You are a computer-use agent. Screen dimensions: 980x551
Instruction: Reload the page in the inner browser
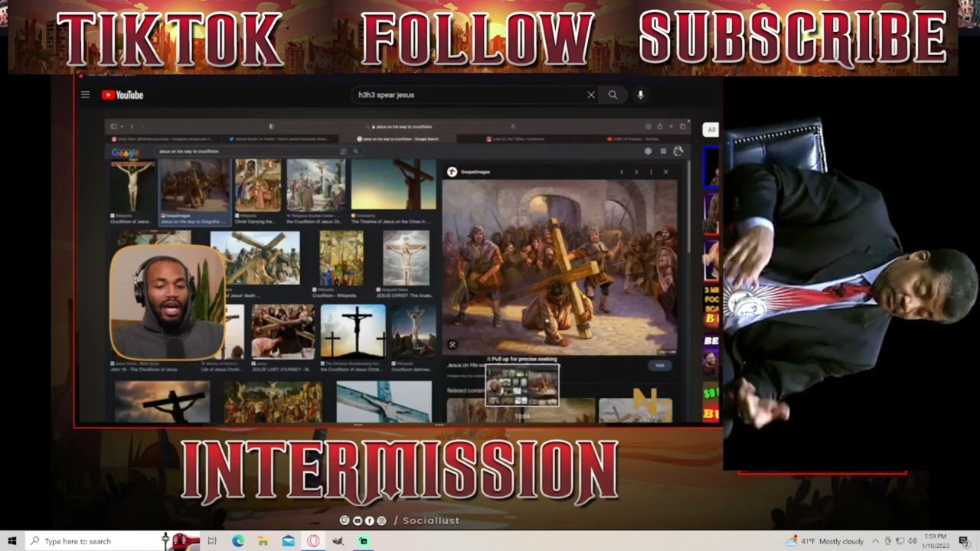[x=513, y=126]
